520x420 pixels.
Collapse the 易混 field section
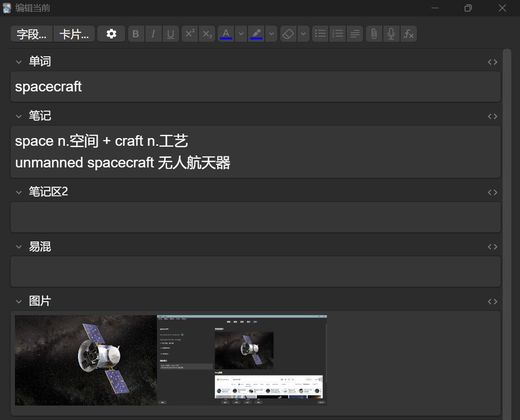[x=19, y=247]
